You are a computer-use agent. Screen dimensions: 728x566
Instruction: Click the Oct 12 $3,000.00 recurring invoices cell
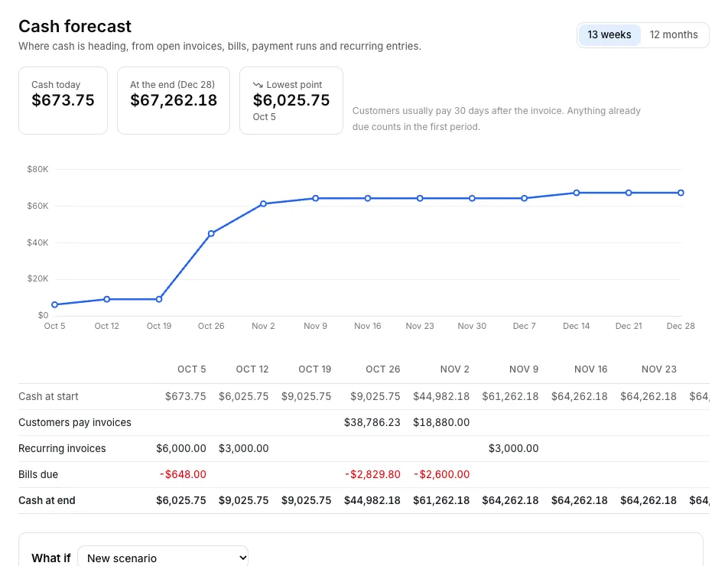click(x=244, y=448)
